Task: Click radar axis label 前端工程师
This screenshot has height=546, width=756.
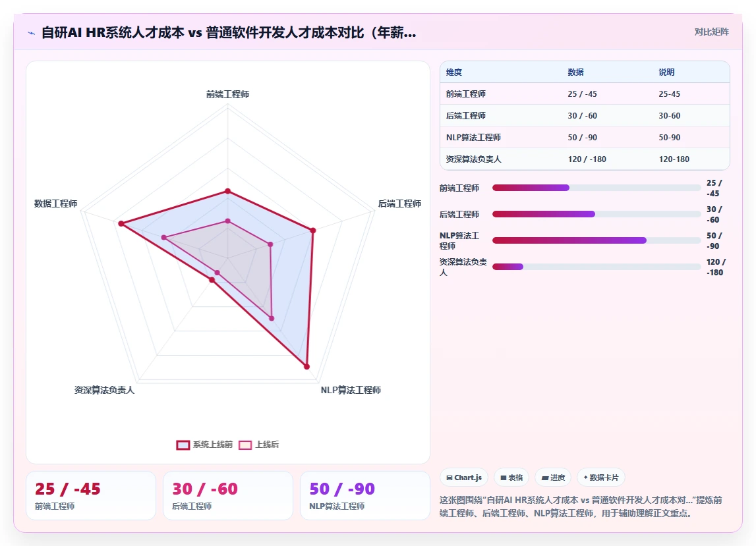Action: pyautogui.click(x=227, y=94)
